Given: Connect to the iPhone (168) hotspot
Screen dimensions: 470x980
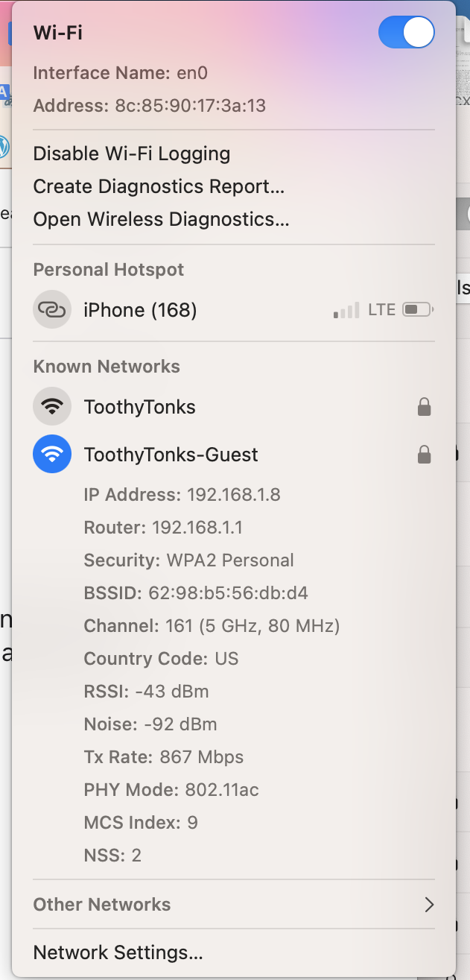Looking at the screenshot, I should tap(140, 310).
